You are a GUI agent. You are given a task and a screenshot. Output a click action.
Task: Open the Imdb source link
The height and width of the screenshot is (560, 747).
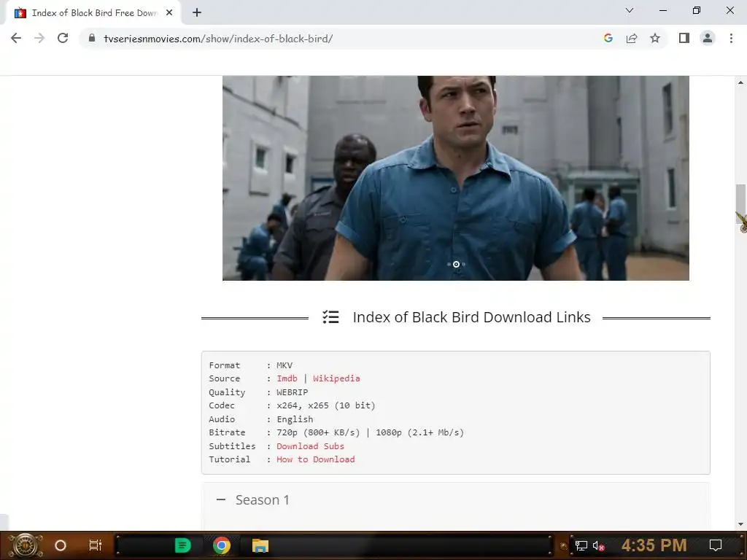coord(287,378)
